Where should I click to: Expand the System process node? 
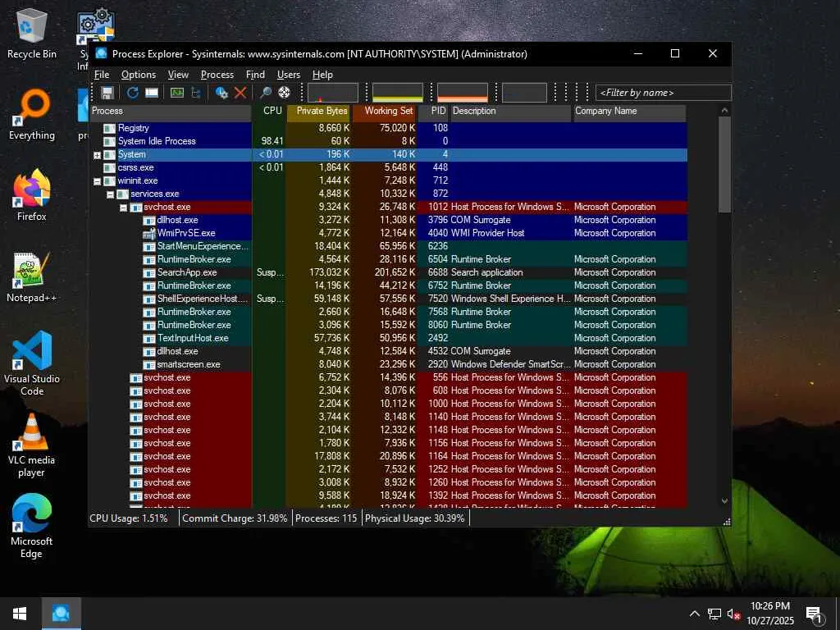click(x=97, y=155)
